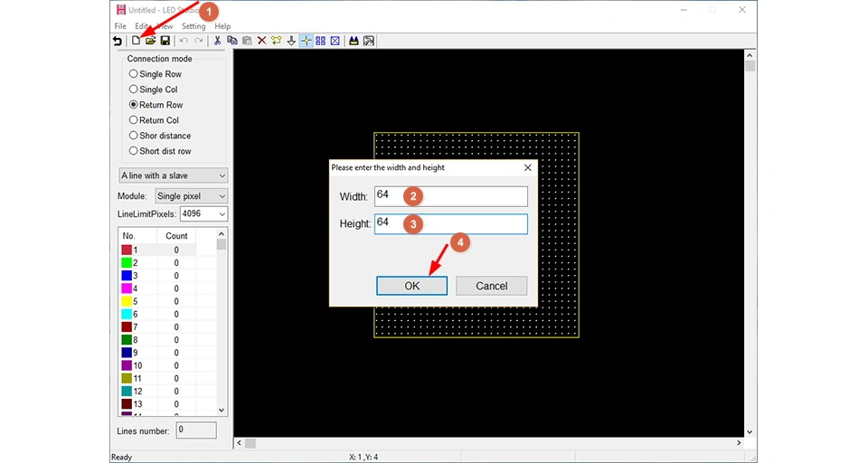Click the Cancel button in dialog
Image resolution: width=868 pixels, height=463 pixels.
pyautogui.click(x=492, y=286)
